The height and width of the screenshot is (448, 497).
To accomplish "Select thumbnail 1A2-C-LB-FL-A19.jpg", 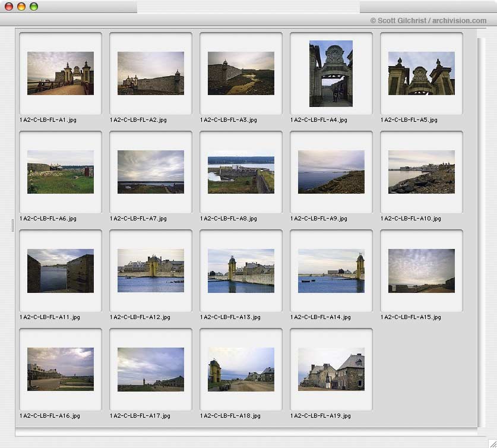I will 331,369.
